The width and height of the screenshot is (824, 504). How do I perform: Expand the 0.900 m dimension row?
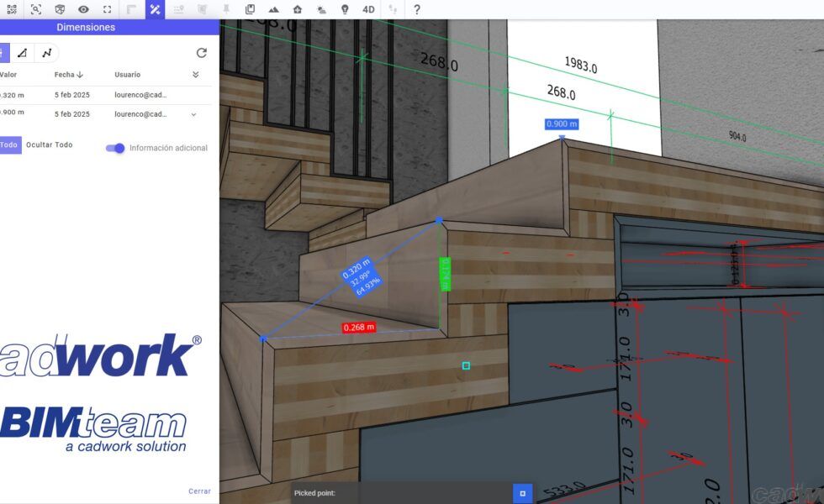click(x=193, y=114)
